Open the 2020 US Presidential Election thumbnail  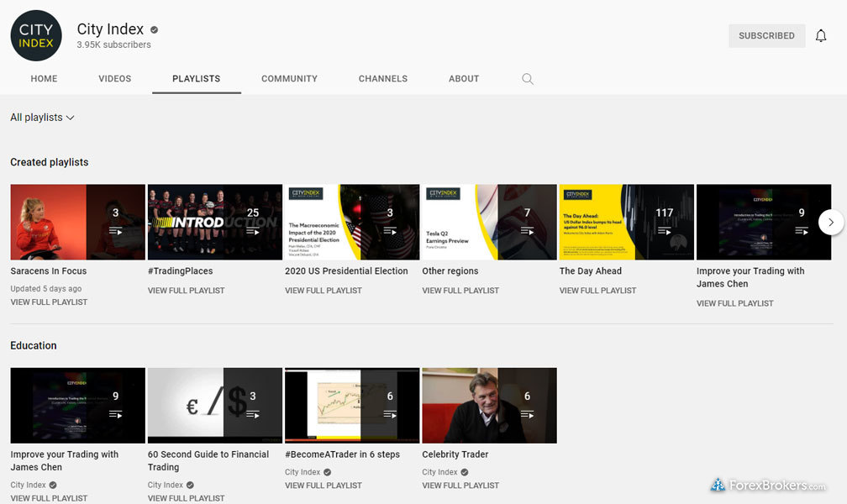click(x=352, y=222)
